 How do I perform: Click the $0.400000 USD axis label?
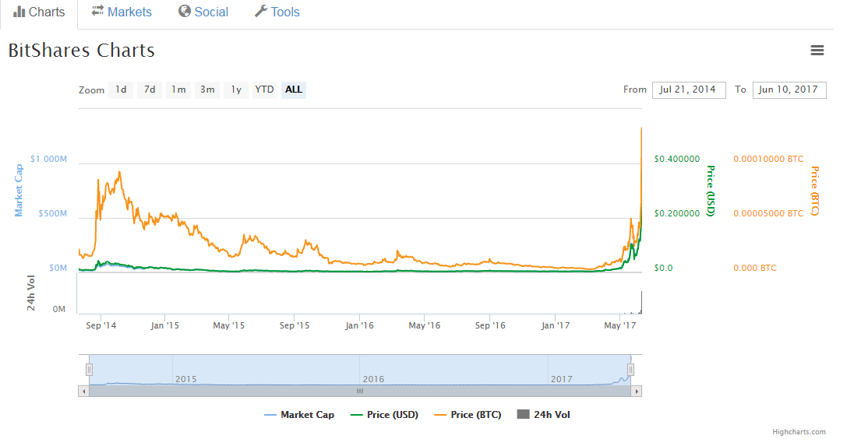click(677, 159)
